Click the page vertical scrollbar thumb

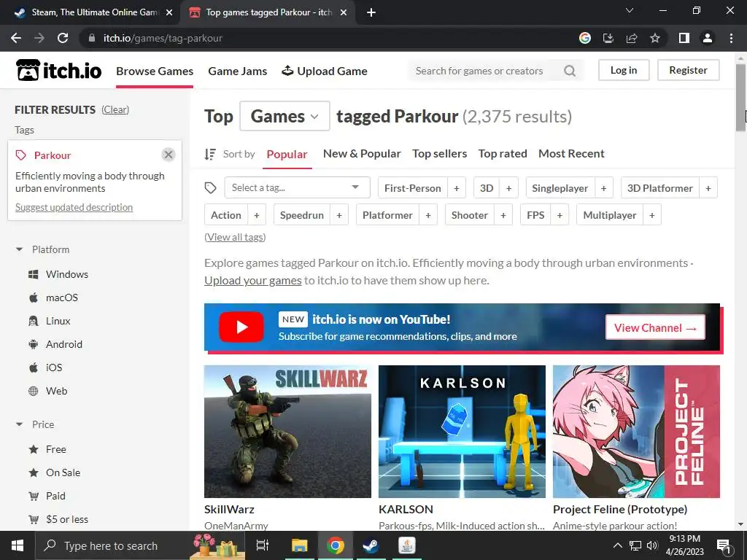tap(741, 98)
